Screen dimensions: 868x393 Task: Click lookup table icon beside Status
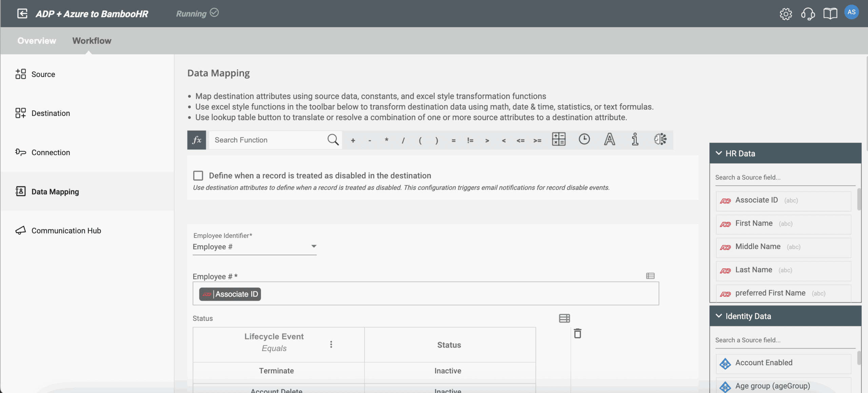(564, 318)
